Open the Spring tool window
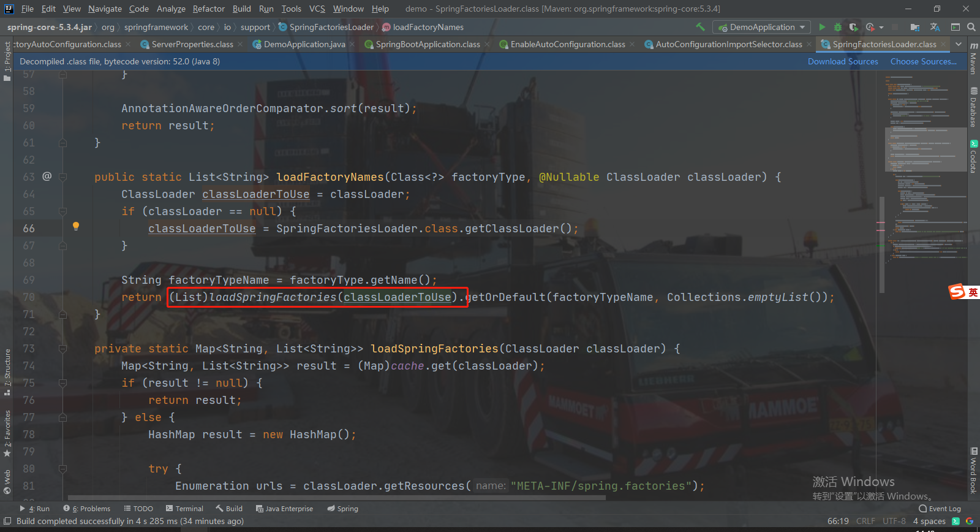The height and width of the screenshot is (532, 980). (x=342, y=509)
